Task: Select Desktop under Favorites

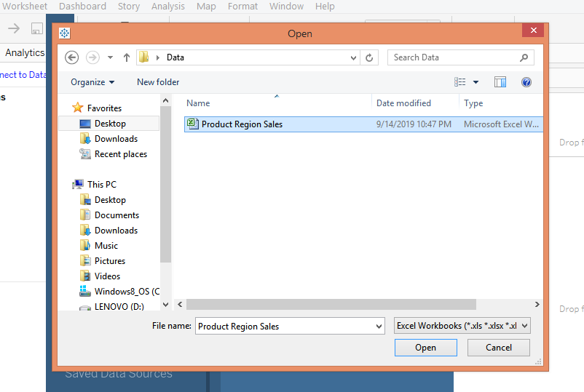Action: click(x=108, y=124)
